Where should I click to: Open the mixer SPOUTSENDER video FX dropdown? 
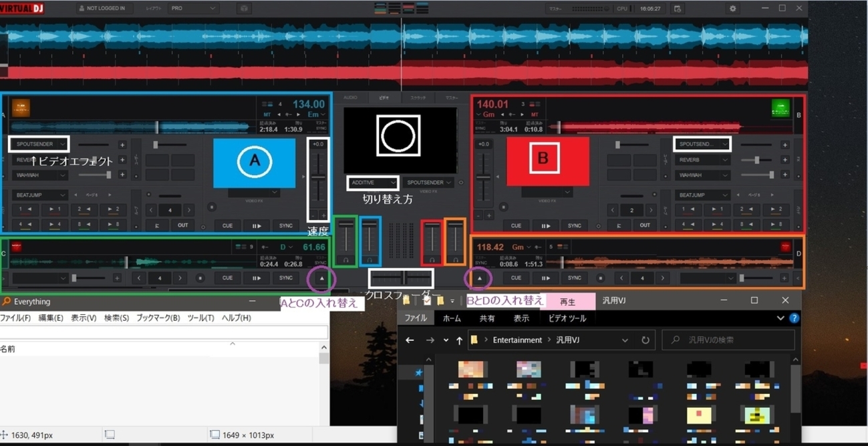click(x=430, y=183)
